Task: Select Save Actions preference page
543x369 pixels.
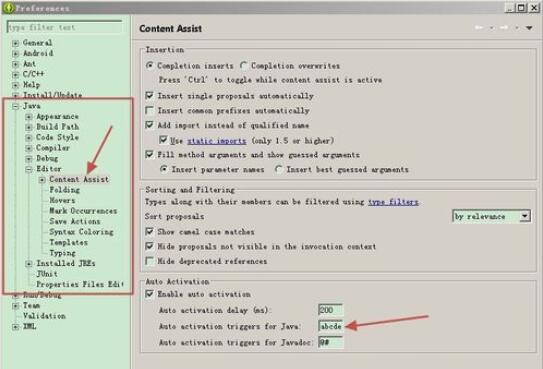Action: pyautogui.click(x=75, y=221)
